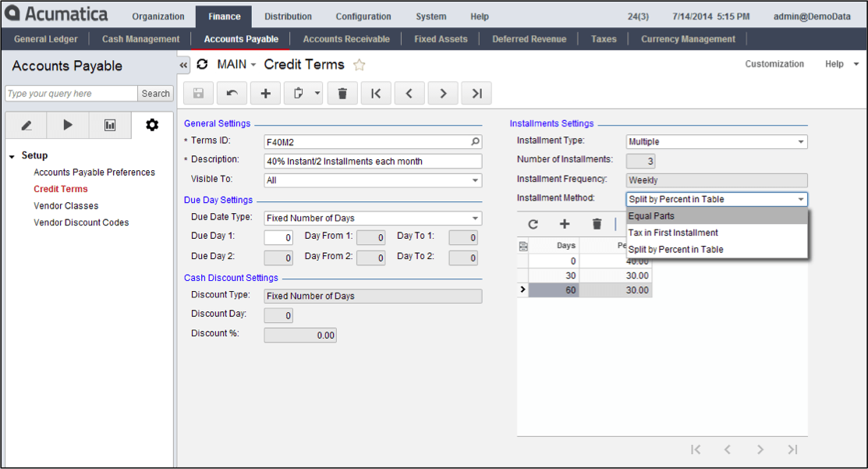Open System menu
This screenshot has width=868, height=469.
click(x=430, y=16)
